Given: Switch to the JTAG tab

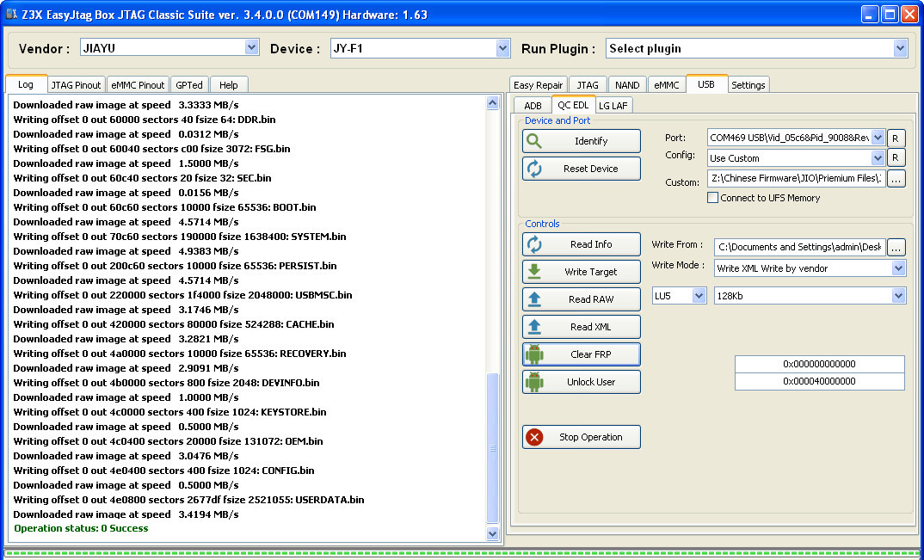Looking at the screenshot, I should [x=588, y=85].
